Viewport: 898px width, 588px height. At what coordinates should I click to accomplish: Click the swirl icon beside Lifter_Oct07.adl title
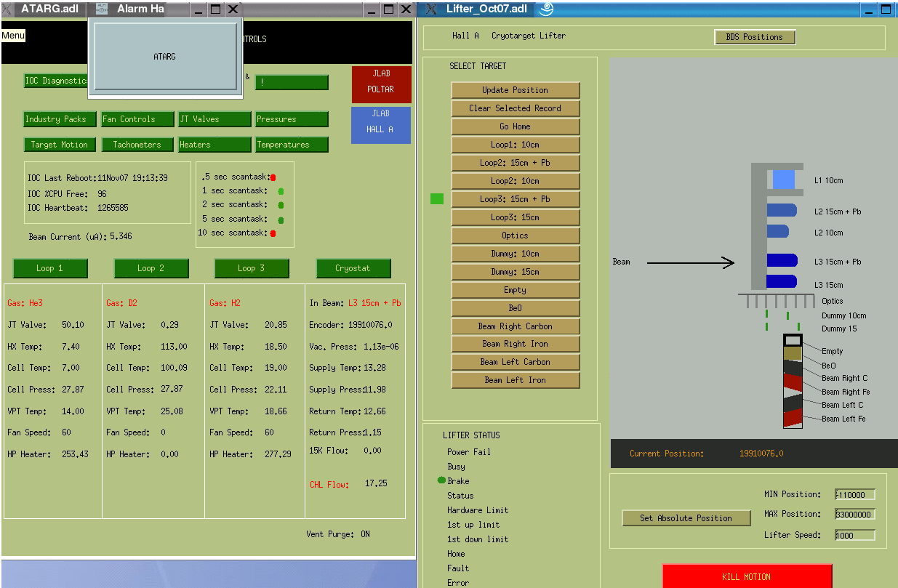[x=546, y=9]
